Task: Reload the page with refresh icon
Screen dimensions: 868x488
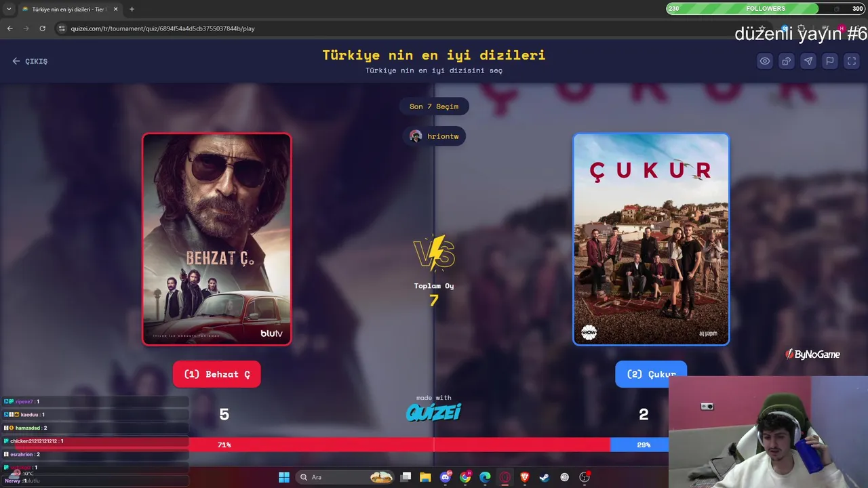Action: [42, 28]
